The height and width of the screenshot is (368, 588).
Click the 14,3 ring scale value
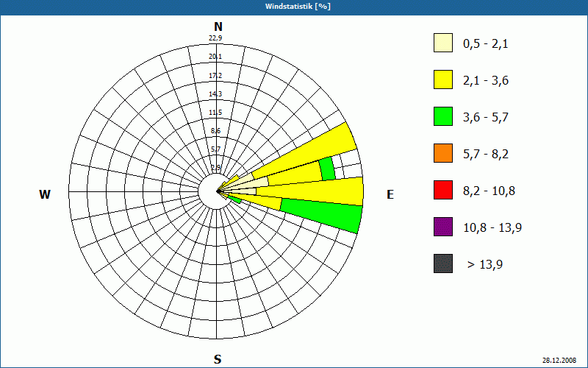pos(215,94)
